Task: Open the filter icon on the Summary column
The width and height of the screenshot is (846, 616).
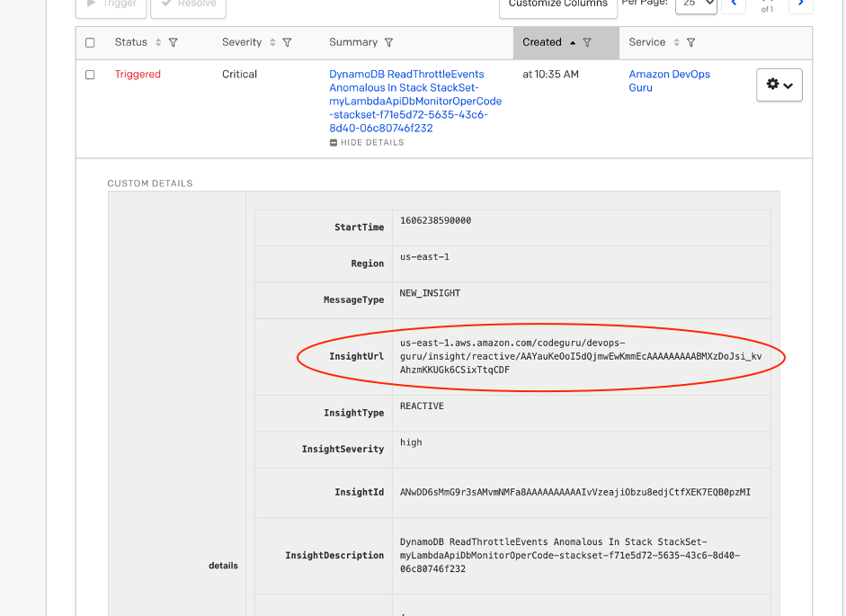Action: pyautogui.click(x=387, y=42)
